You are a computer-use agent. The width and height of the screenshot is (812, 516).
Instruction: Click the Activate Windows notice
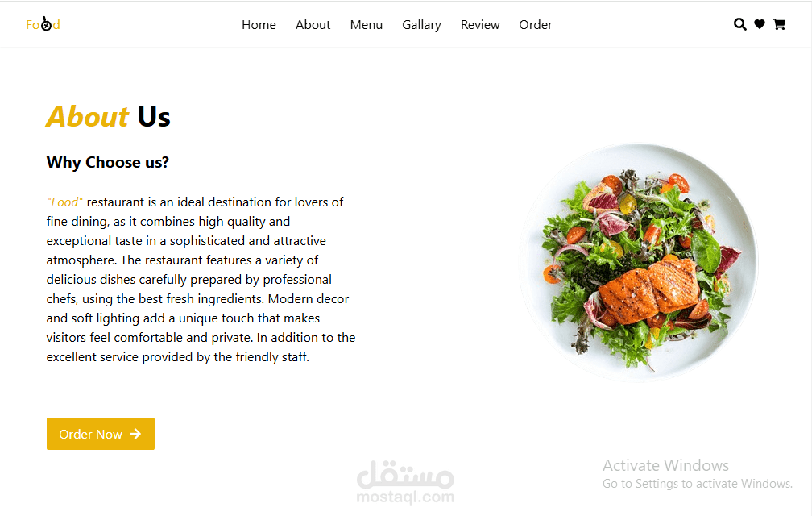(665, 465)
